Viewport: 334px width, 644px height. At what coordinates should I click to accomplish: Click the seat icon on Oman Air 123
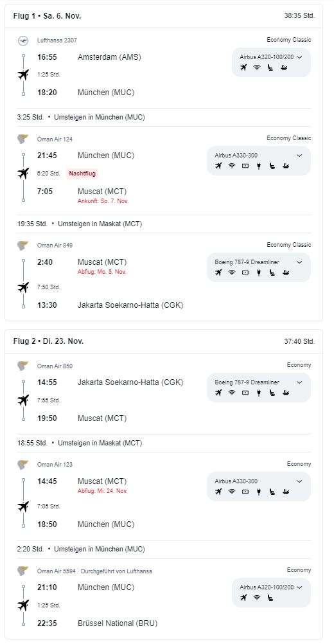point(272,492)
